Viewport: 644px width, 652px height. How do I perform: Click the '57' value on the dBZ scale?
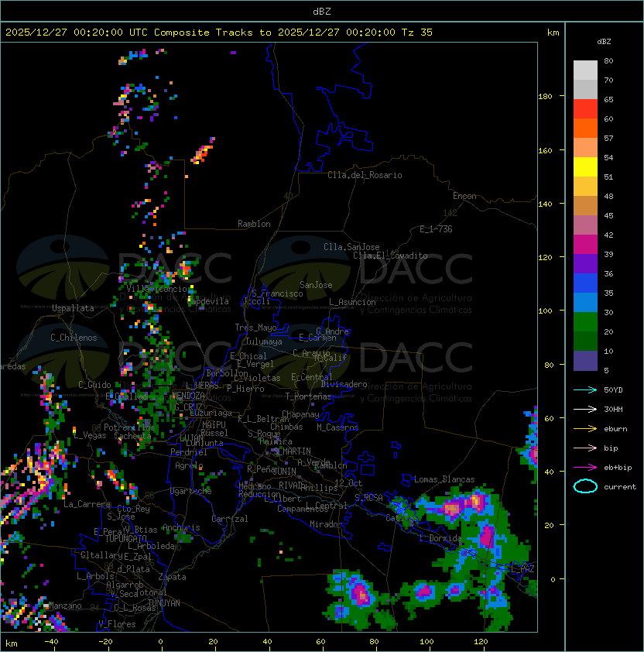tap(608, 138)
